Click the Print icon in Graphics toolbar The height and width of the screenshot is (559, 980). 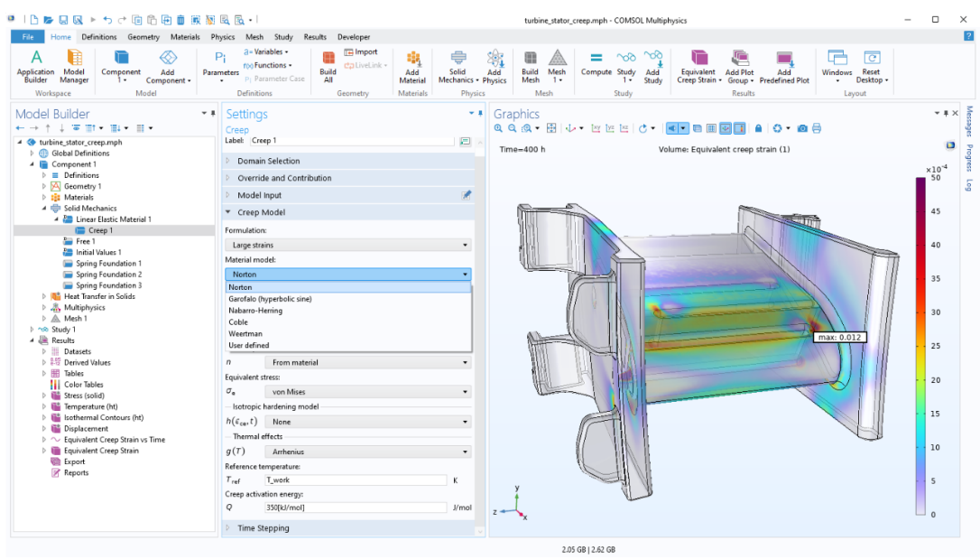tap(817, 128)
